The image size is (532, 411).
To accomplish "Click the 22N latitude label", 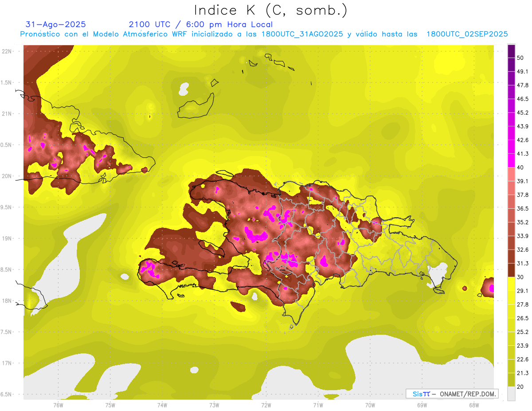I will 7,51.
